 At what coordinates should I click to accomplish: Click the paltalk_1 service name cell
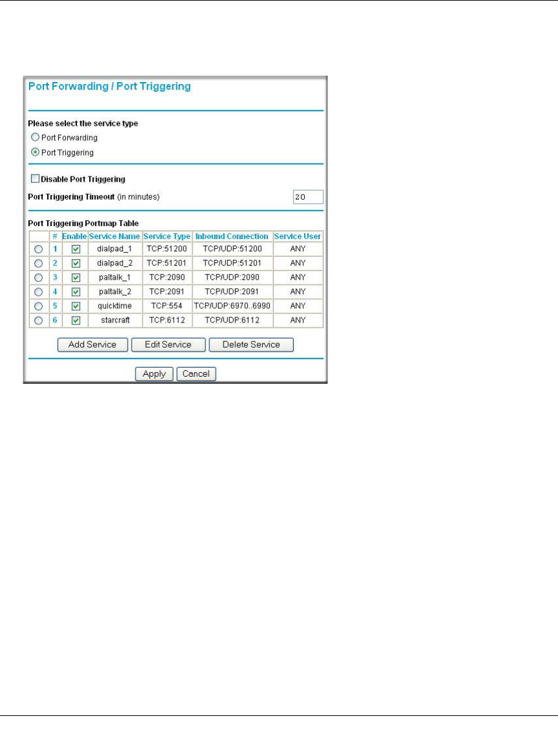tap(115, 277)
